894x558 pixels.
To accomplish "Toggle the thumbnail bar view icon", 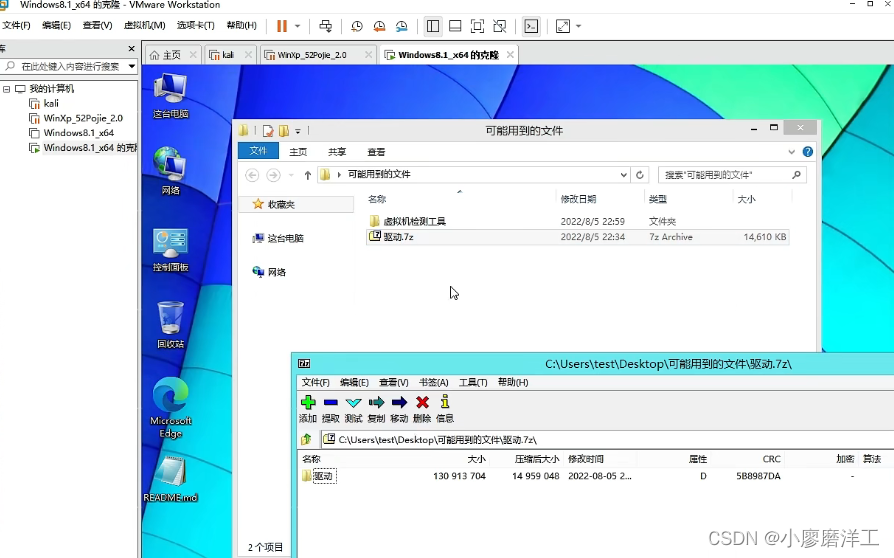I will click(455, 26).
